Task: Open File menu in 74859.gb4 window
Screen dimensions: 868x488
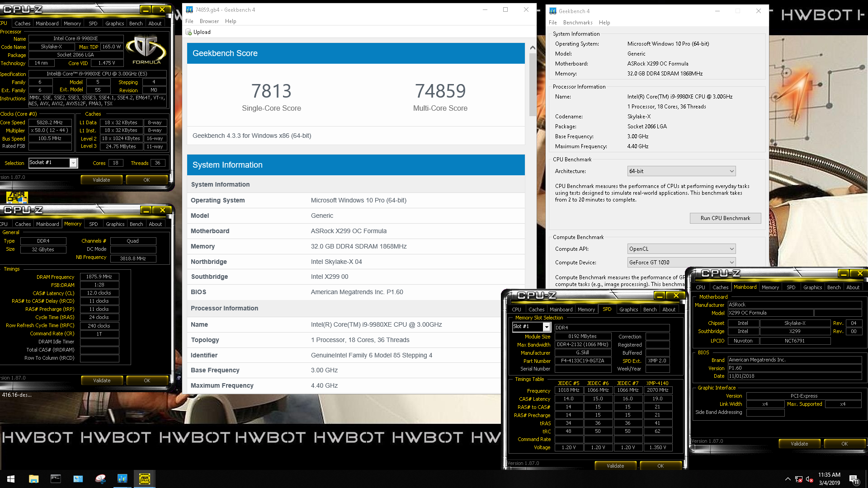Action: coord(189,21)
